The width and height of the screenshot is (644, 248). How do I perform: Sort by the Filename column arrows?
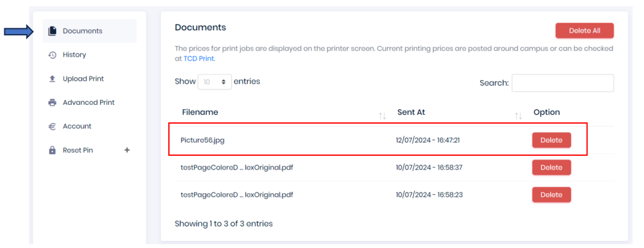tap(382, 116)
